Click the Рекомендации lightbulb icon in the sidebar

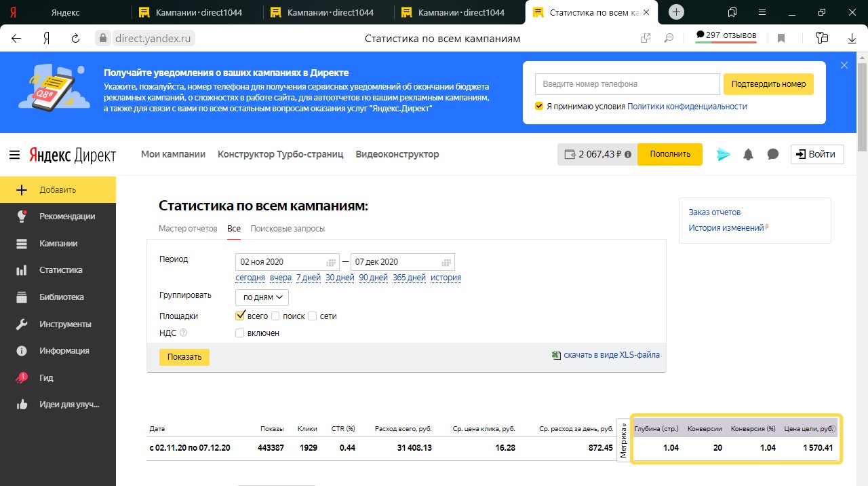(22, 217)
